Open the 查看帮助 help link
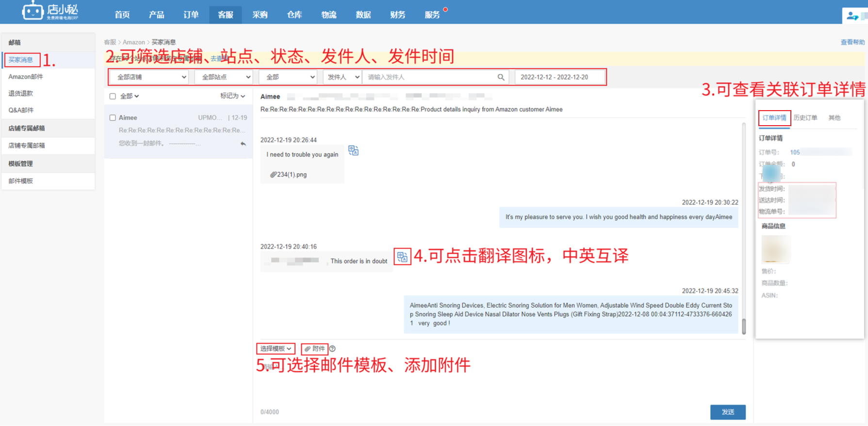Screen dimensions: 868x426 click(x=852, y=42)
